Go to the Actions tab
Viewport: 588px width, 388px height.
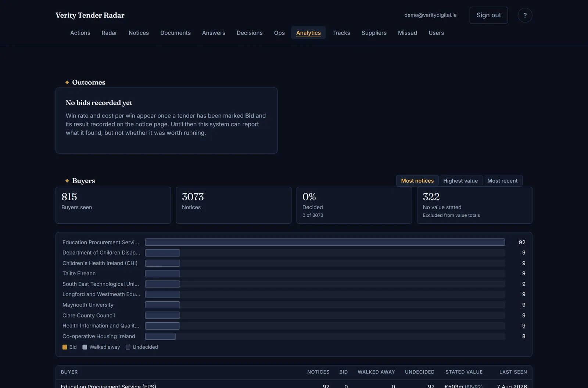click(x=80, y=33)
